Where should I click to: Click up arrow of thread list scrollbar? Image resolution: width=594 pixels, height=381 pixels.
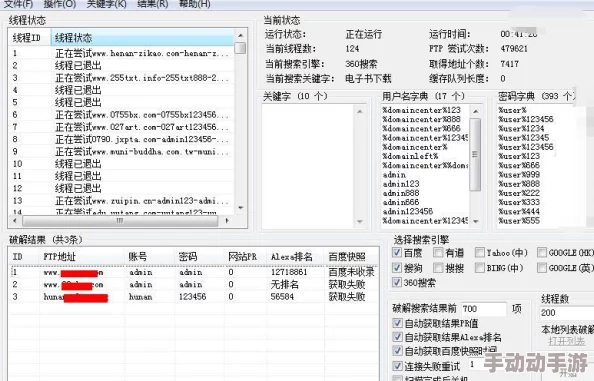[240, 35]
